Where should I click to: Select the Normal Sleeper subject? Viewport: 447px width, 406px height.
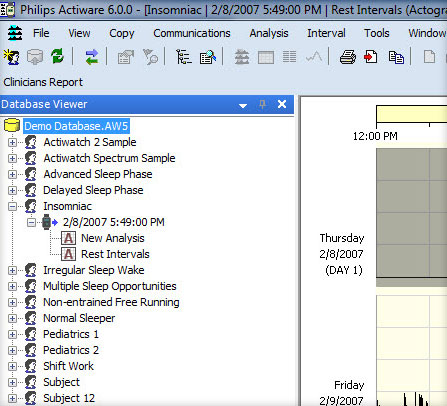[79, 318]
